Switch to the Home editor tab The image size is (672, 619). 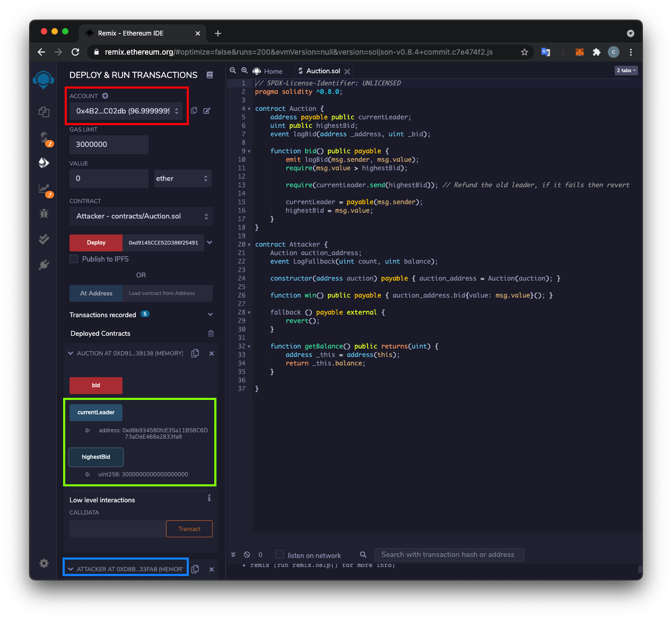click(x=268, y=71)
